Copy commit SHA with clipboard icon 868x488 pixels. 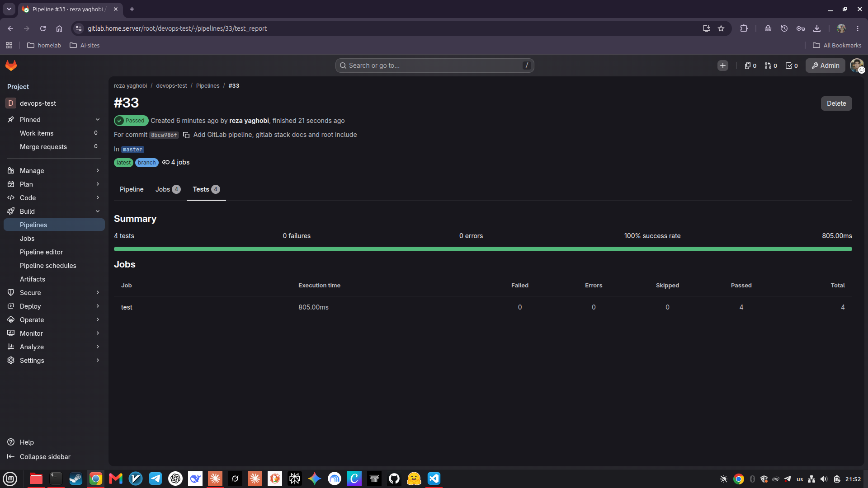(186, 135)
